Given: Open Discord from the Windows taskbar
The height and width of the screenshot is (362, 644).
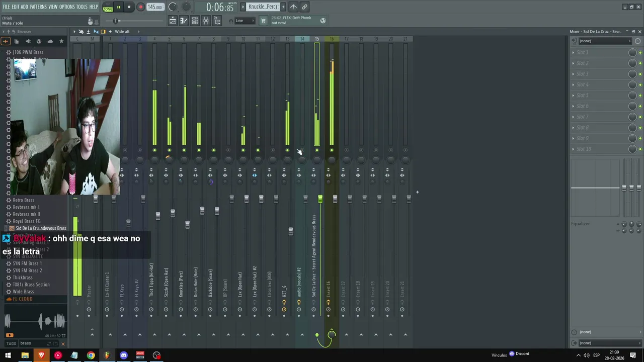Looking at the screenshot, I should tap(124, 355).
